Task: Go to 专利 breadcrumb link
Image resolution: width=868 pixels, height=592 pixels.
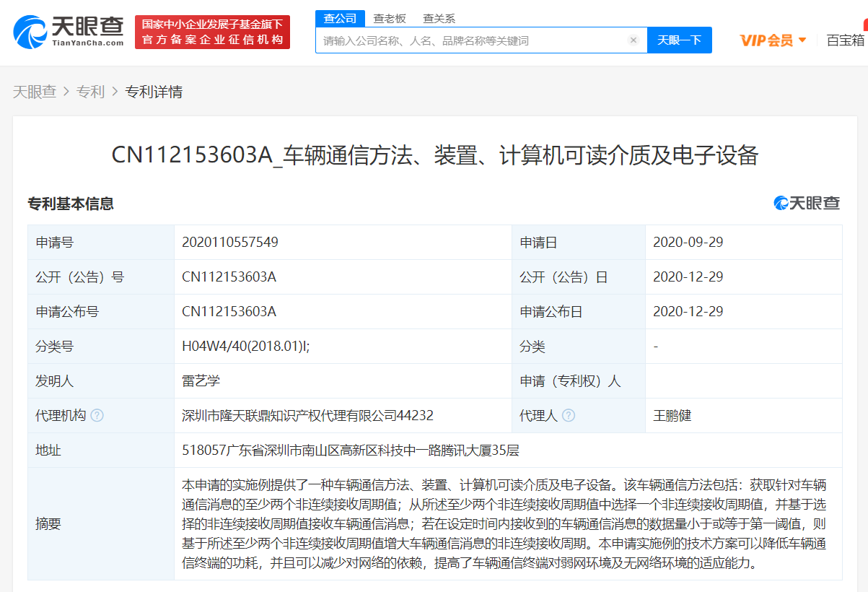Action: [x=91, y=92]
